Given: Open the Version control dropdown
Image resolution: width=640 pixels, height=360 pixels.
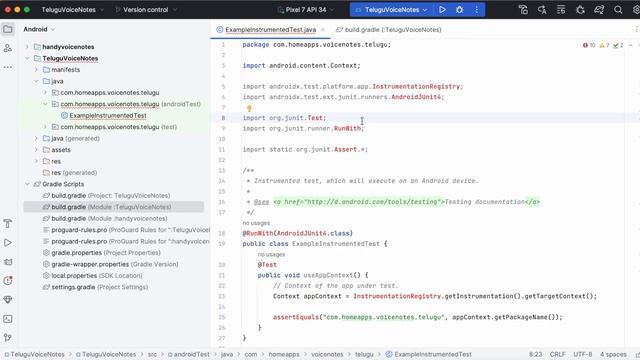Looking at the screenshot, I should (x=146, y=9).
